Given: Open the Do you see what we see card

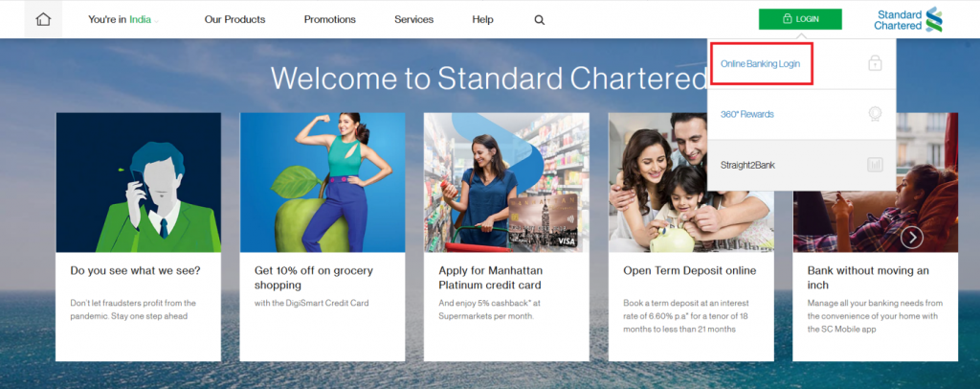Looking at the screenshot, I should click(138, 237).
